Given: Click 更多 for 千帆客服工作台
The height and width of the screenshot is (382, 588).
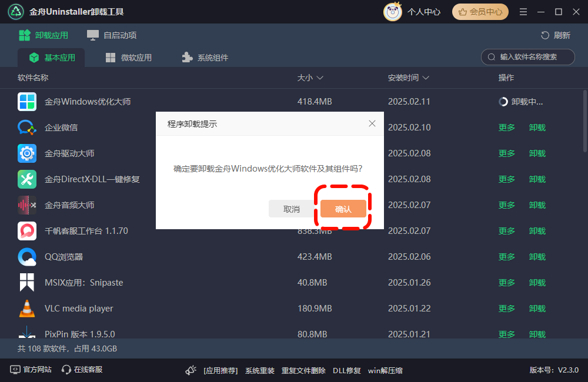Looking at the screenshot, I should click(507, 231).
